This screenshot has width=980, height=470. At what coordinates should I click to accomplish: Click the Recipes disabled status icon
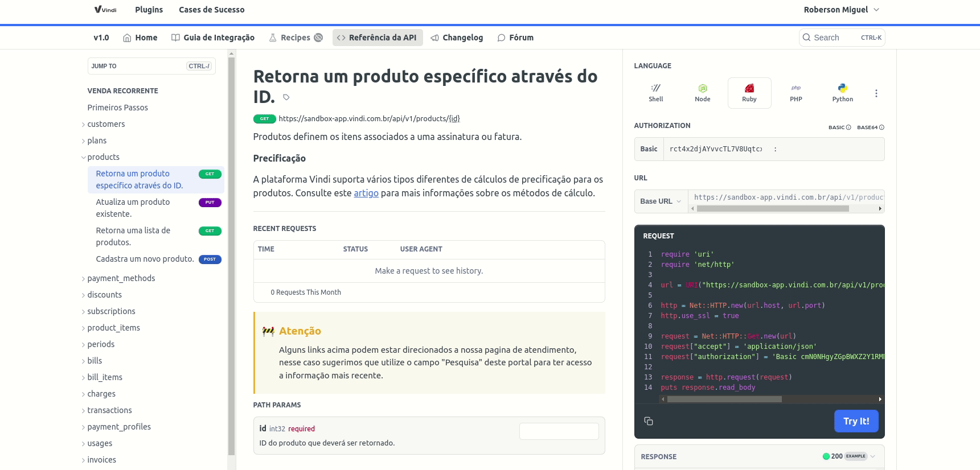click(x=318, y=38)
